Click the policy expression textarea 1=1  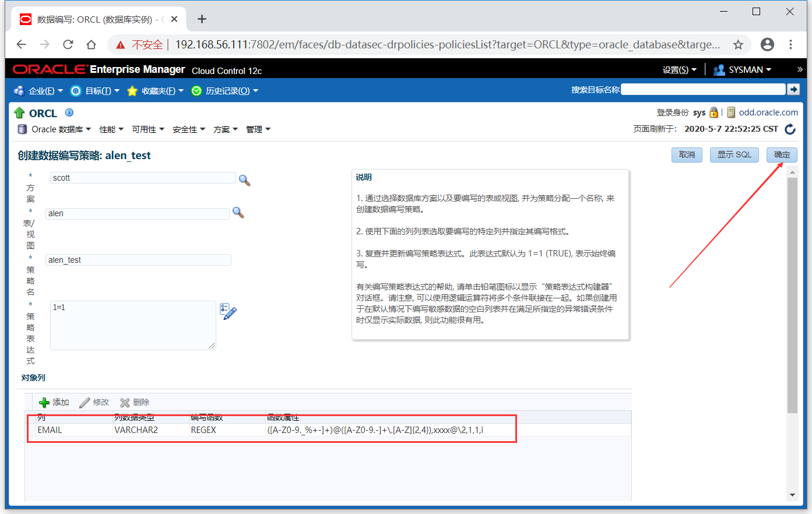133,325
